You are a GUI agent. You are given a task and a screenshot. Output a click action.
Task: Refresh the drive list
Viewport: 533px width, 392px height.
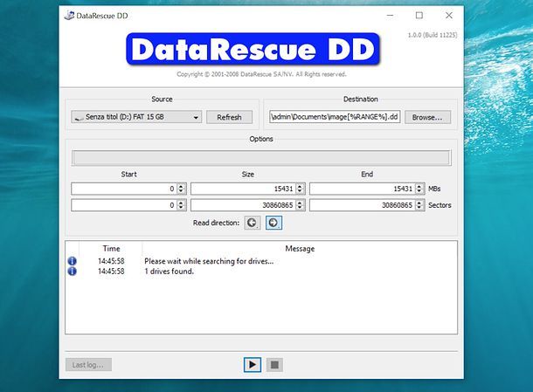click(x=229, y=117)
